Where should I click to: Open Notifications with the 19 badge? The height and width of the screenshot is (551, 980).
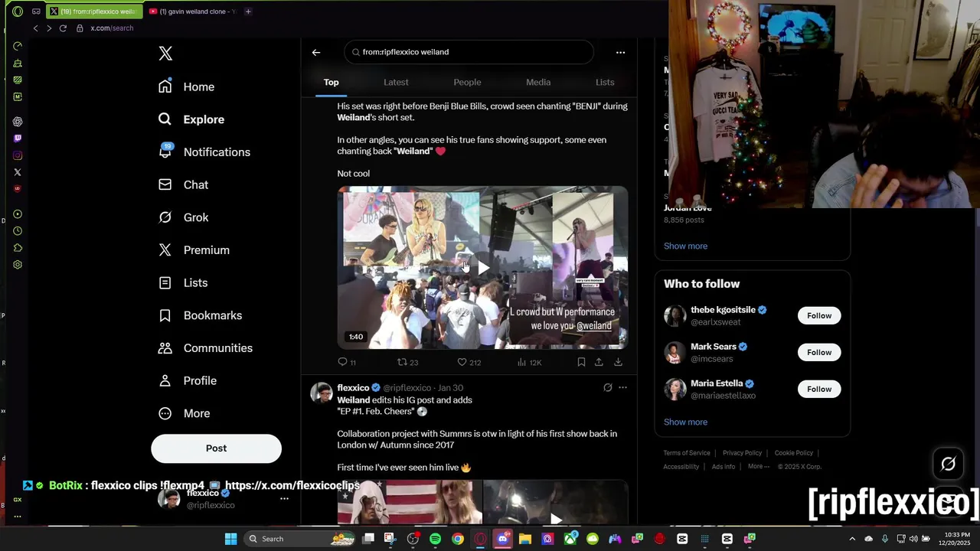(204, 152)
